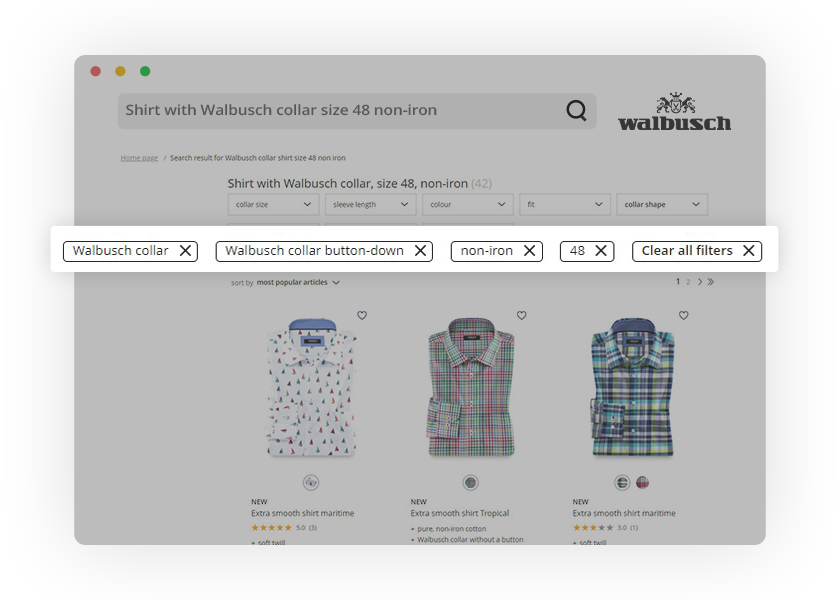Remove the non-iron filter chip
Screen dimensions: 840x600
pyautogui.click(x=529, y=251)
